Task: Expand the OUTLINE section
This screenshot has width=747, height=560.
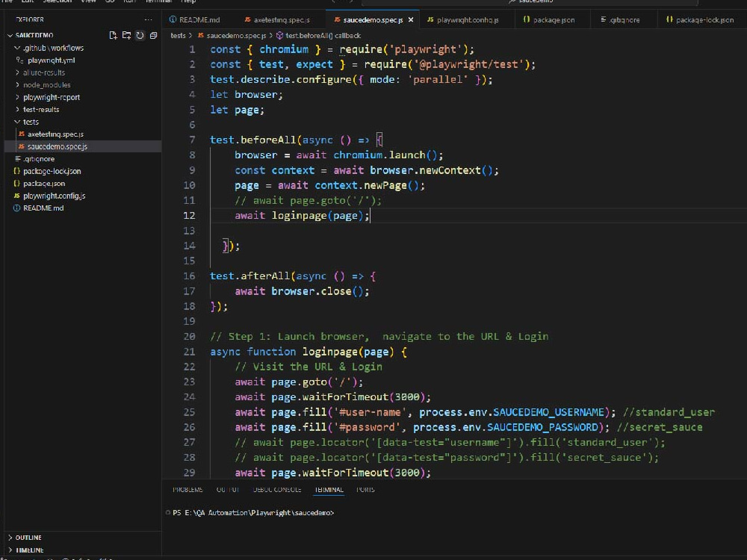Action: point(10,537)
